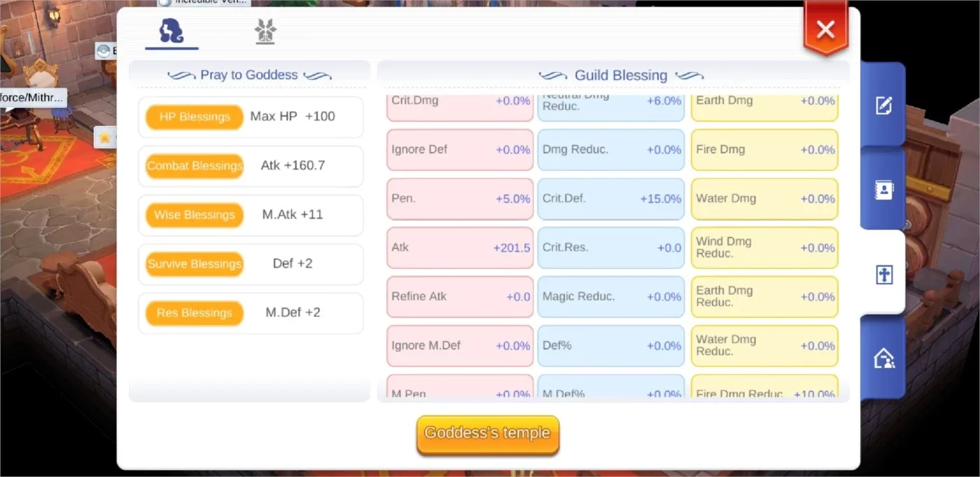
Task: Select the Ignore M.Def cell
Action: click(460, 346)
